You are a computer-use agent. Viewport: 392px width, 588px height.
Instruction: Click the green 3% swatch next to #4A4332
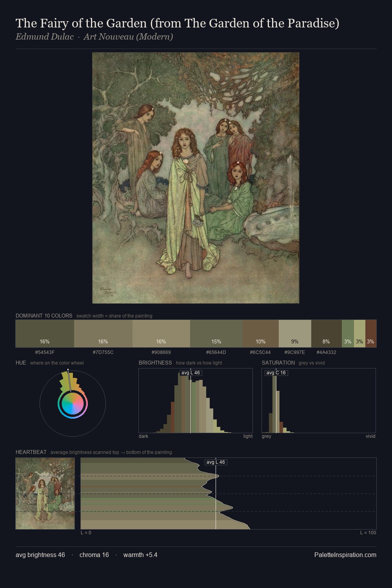348,334
